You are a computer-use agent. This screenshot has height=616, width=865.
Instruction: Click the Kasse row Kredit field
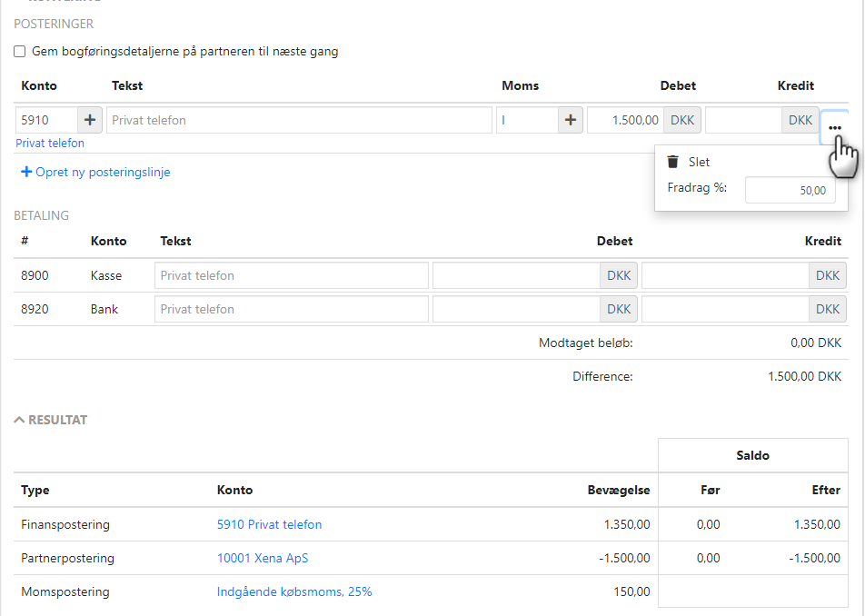point(725,275)
